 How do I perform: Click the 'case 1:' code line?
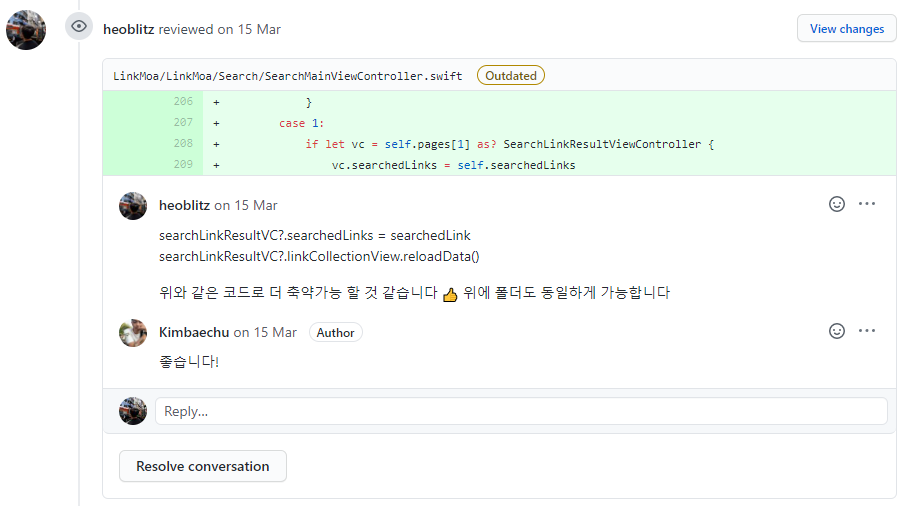pyautogui.click(x=301, y=123)
